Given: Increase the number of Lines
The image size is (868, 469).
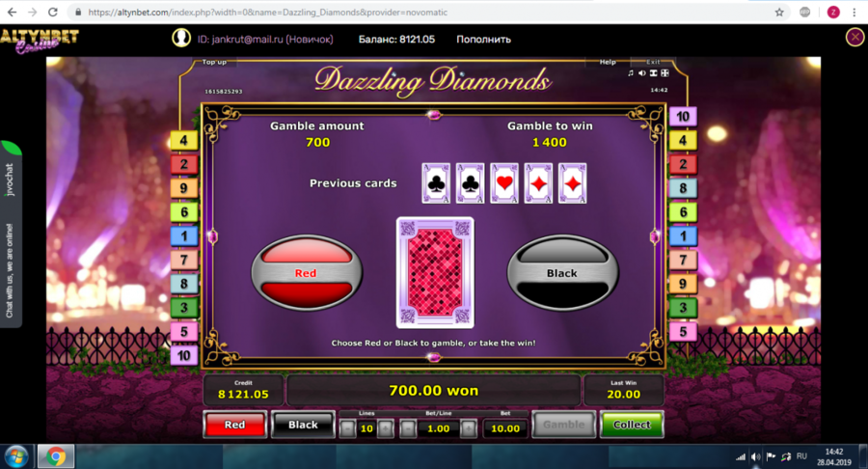Looking at the screenshot, I should pos(385,428).
